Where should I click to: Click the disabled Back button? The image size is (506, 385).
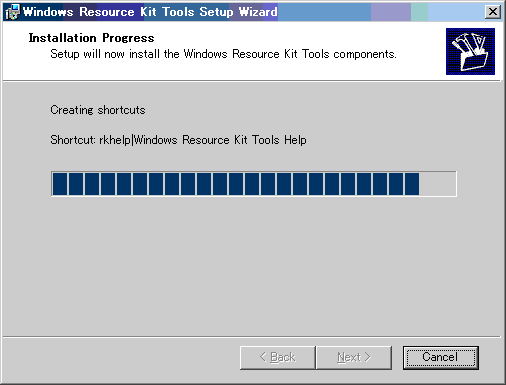[277, 357]
